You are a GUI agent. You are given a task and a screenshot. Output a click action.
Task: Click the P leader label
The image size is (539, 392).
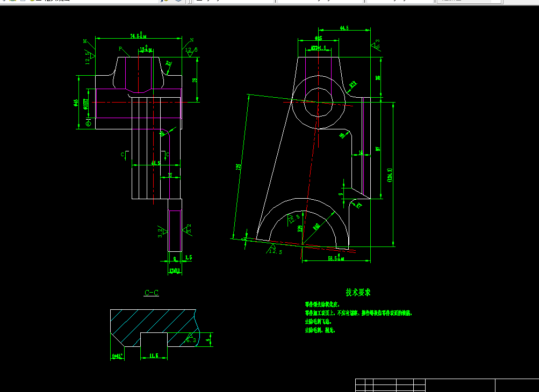[120, 49]
